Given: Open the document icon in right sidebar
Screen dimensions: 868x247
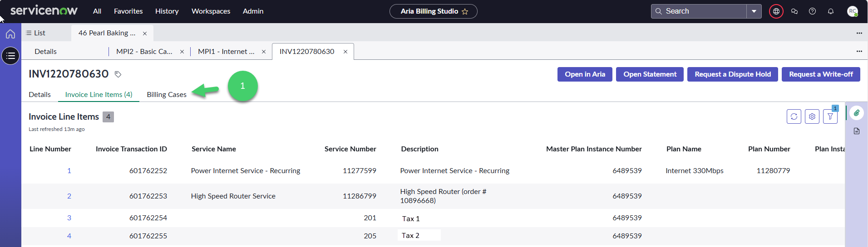Looking at the screenshot, I should (x=857, y=131).
